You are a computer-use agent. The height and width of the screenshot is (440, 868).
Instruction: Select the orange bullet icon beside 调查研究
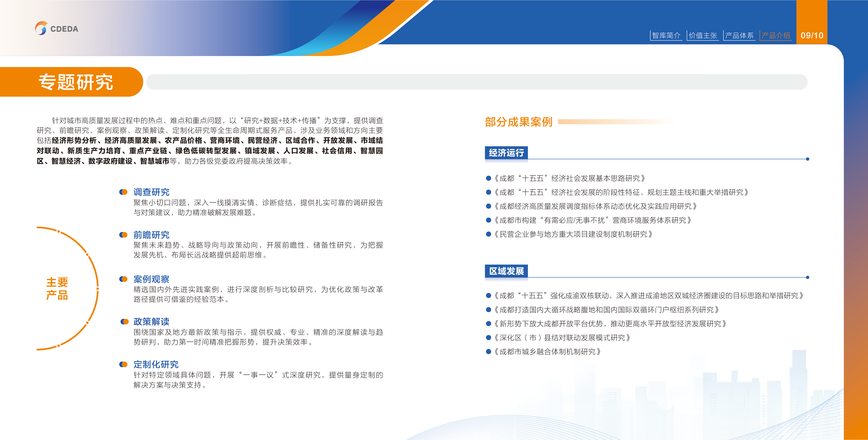tap(123, 192)
